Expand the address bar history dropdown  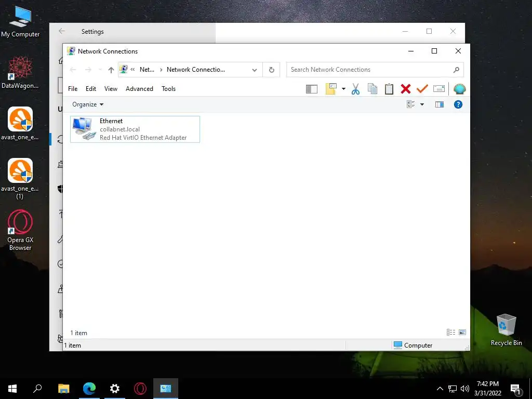[255, 70]
